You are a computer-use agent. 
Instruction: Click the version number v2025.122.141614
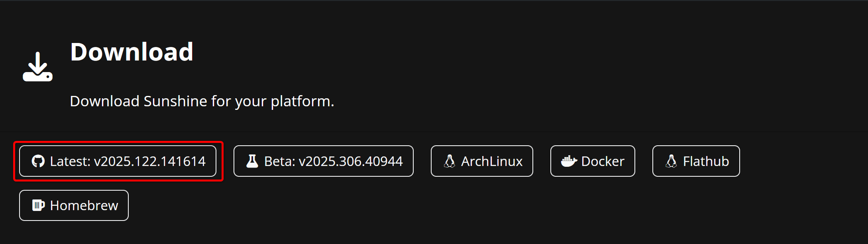pyautogui.click(x=149, y=161)
